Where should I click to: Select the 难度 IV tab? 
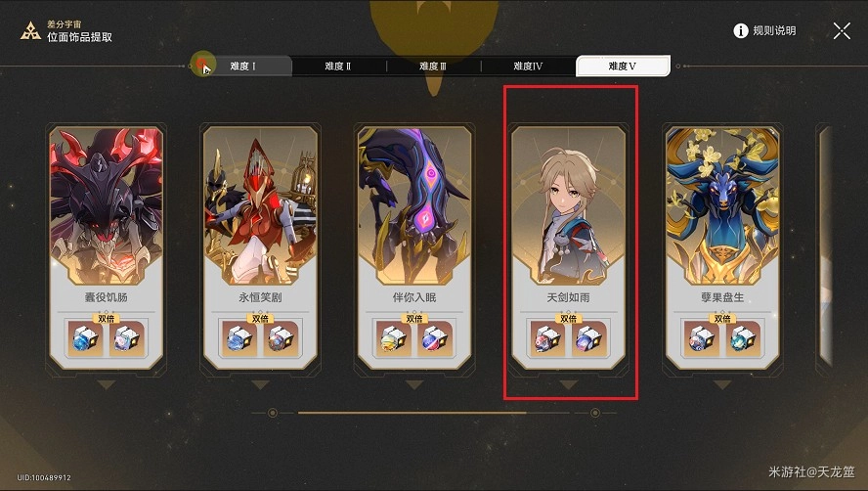click(x=528, y=66)
